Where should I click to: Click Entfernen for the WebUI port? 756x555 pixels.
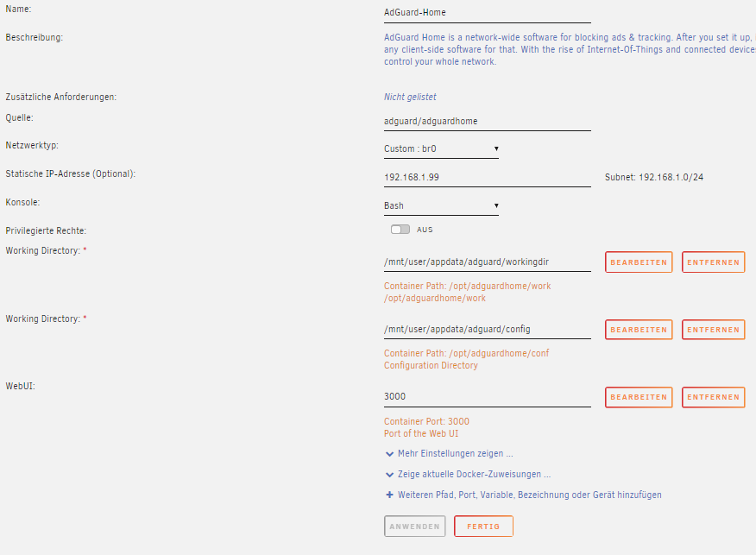pyautogui.click(x=713, y=397)
